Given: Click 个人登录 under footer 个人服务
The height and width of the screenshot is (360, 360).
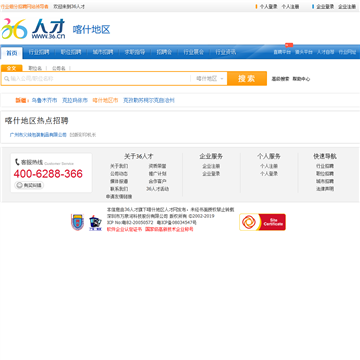Looking at the screenshot, I should point(269,174).
